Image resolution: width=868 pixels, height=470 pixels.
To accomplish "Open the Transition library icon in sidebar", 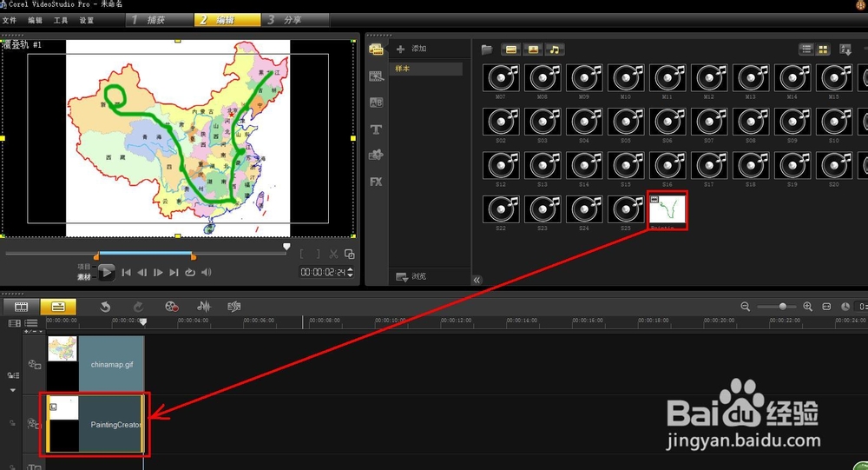I will click(x=376, y=76).
